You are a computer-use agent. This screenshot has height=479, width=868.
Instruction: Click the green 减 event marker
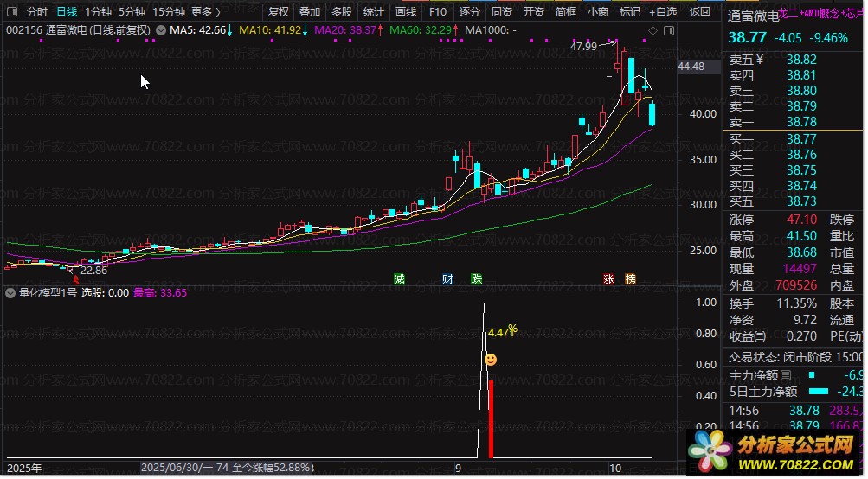399,279
